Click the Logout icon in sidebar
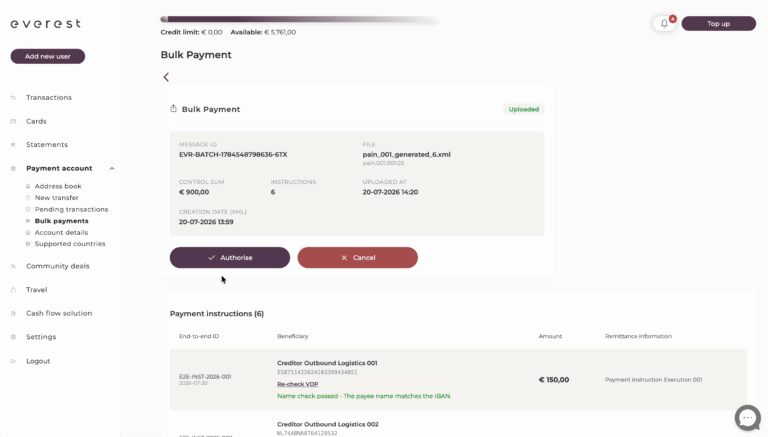This screenshot has width=768, height=437. [13, 361]
